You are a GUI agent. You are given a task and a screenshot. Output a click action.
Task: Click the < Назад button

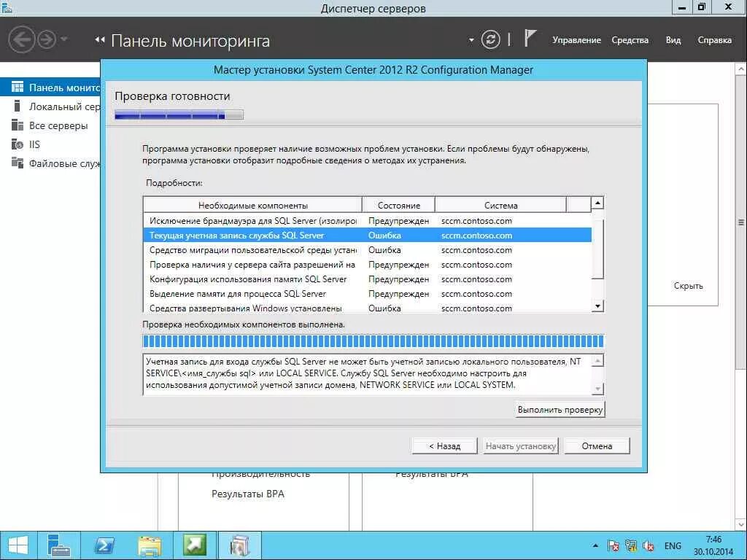point(444,446)
